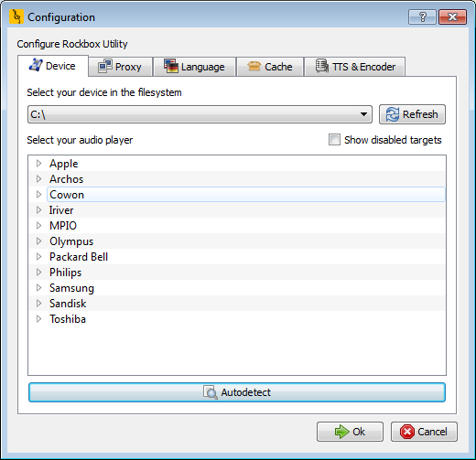
Task: Expand the Philips tree node
Action: [x=38, y=273]
